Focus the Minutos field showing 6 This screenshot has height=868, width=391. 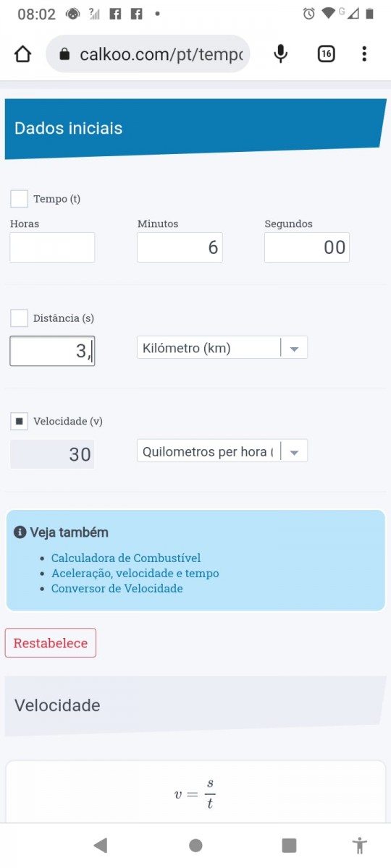180,247
